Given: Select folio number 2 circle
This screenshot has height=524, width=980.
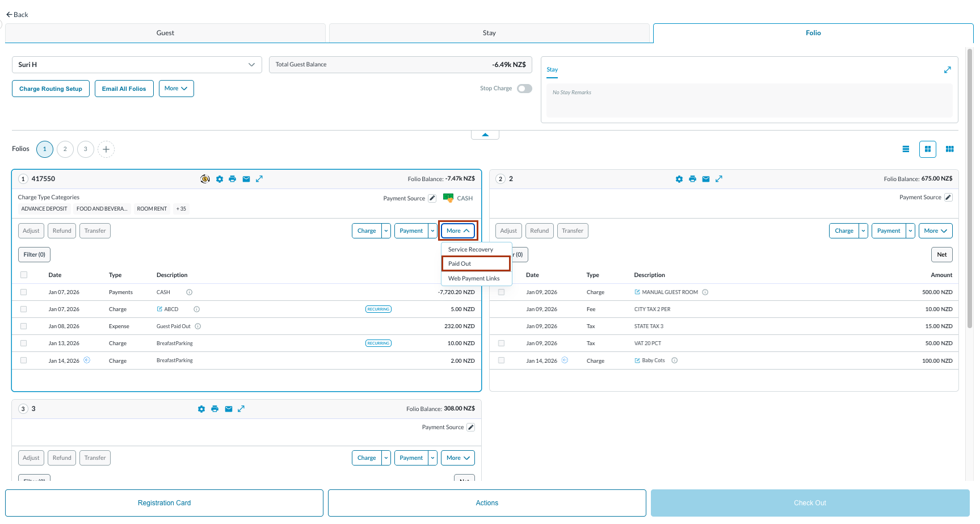Looking at the screenshot, I should pos(65,149).
